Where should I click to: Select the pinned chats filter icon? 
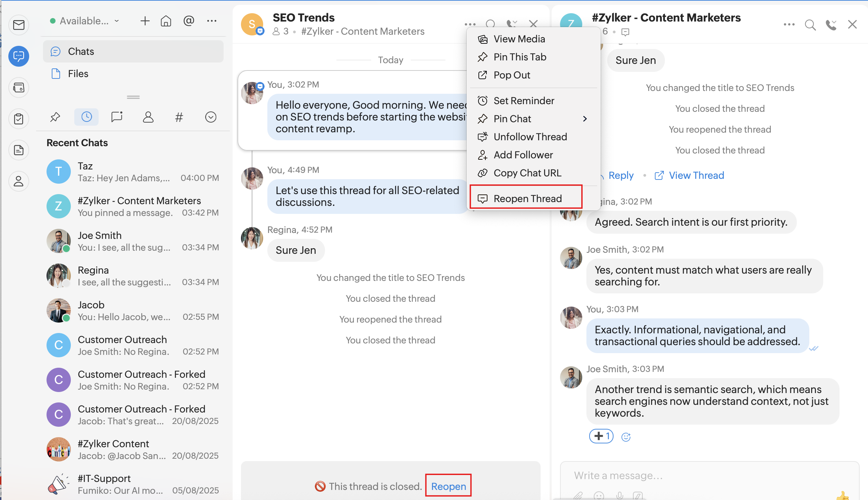point(55,117)
